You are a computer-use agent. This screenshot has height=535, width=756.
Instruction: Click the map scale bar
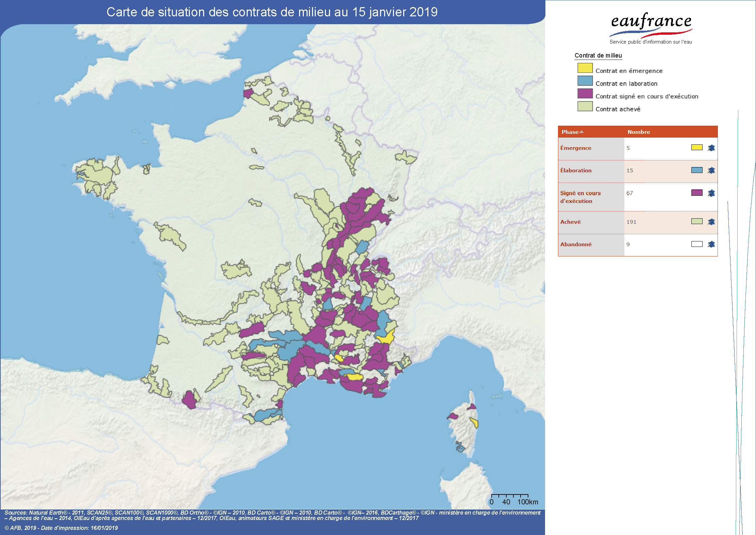tap(514, 500)
